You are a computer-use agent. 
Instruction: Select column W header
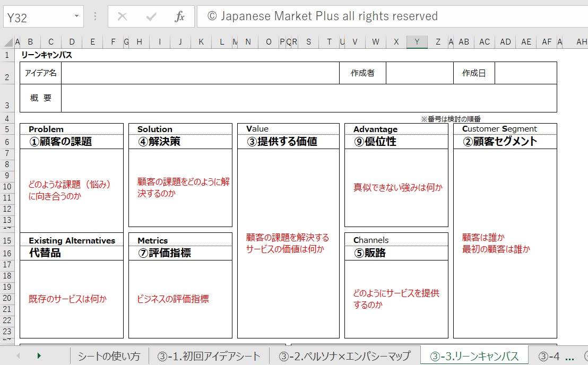376,42
